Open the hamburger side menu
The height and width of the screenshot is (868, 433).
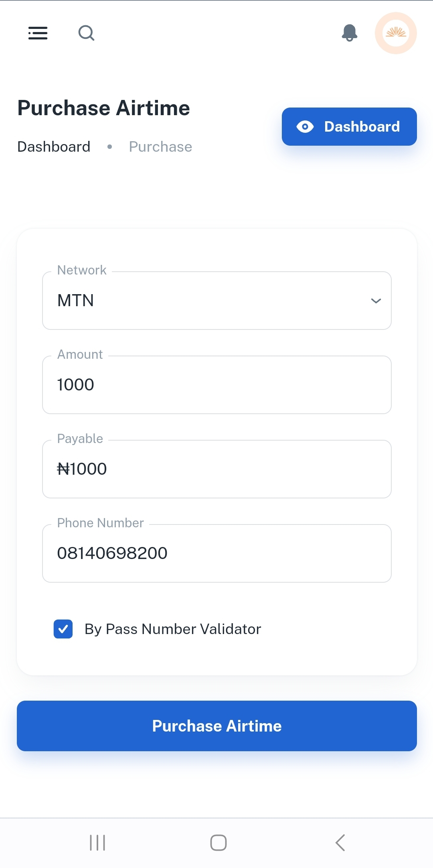(38, 33)
